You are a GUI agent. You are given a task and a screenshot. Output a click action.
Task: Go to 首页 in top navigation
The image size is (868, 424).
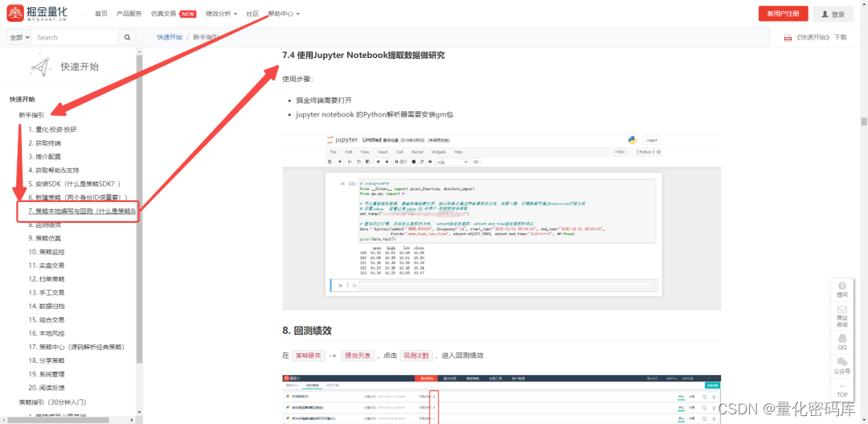(x=101, y=14)
